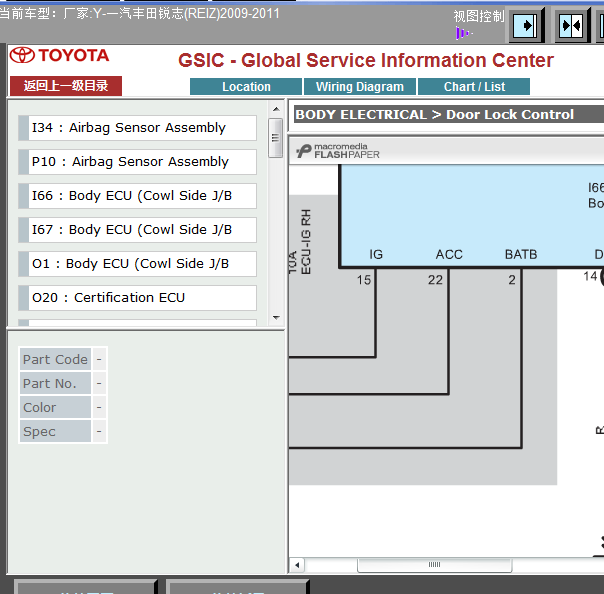The width and height of the screenshot is (604, 594).
Task: Select I34 : Airbag Sensor Assembly
Action: [137, 128]
